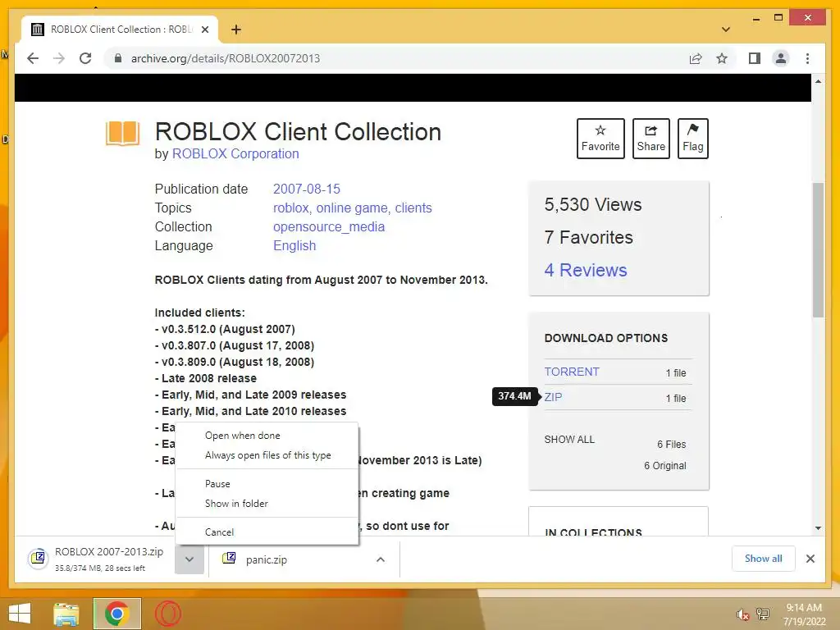Click the network tray icon
Screen dimensions: 840x630
click(x=763, y=614)
